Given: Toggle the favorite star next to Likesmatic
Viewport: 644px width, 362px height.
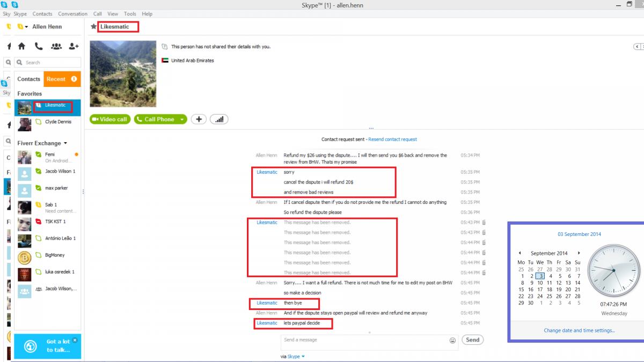Looking at the screenshot, I should point(94,26).
